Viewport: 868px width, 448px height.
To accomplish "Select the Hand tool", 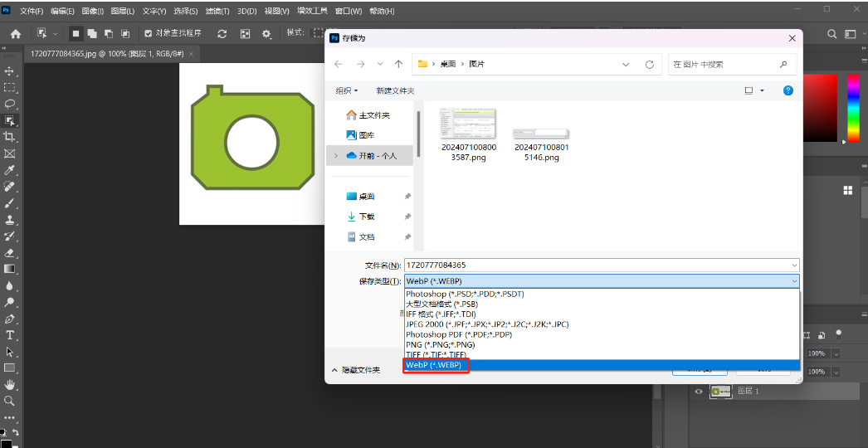I will point(10,384).
